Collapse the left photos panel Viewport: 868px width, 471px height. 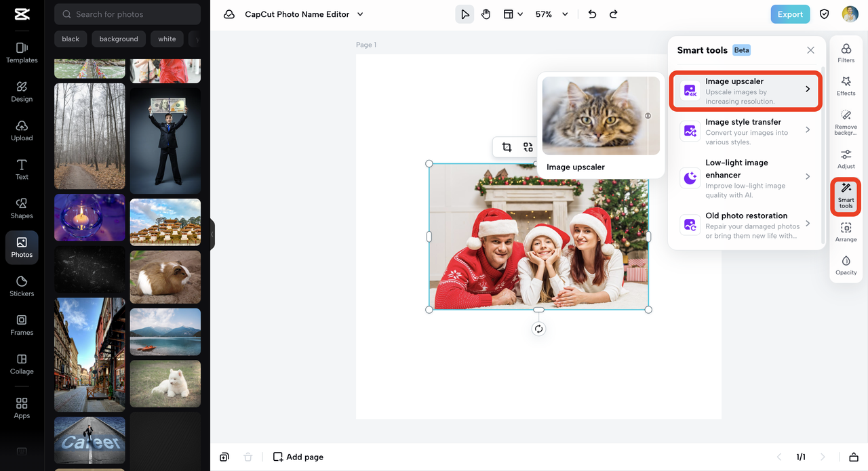pos(212,234)
